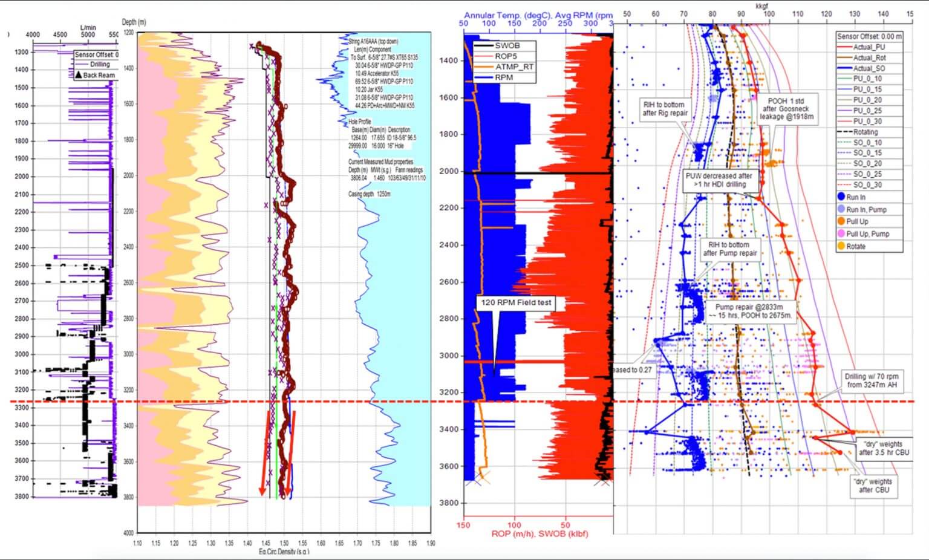929x560 pixels.
Task: Select the SWOB legend entry
Action: point(497,45)
